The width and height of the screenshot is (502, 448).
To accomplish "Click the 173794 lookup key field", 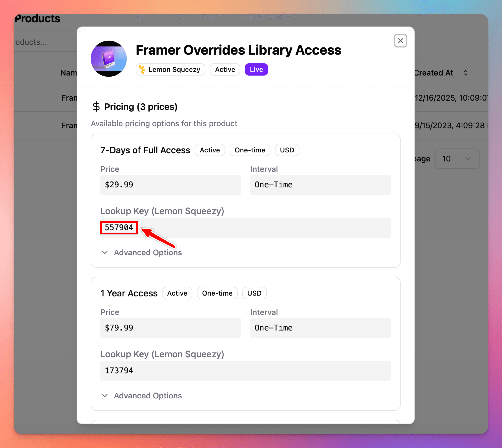I will pyautogui.click(x=245, y=371).
